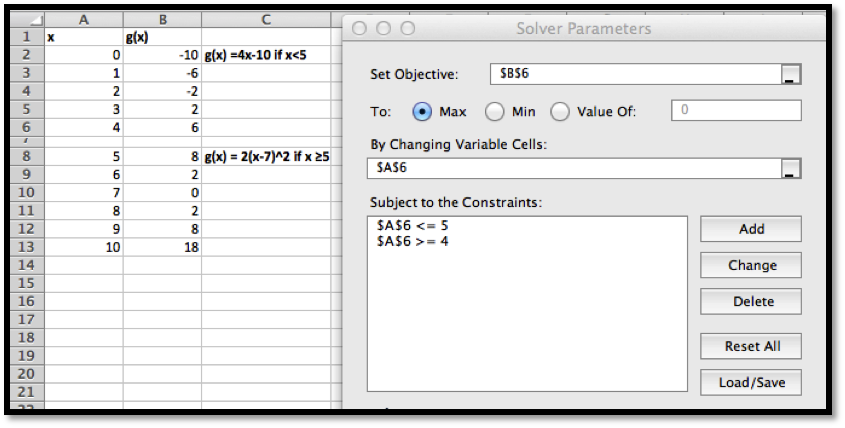Click the Delete constraint button

[x=751, y=301]
